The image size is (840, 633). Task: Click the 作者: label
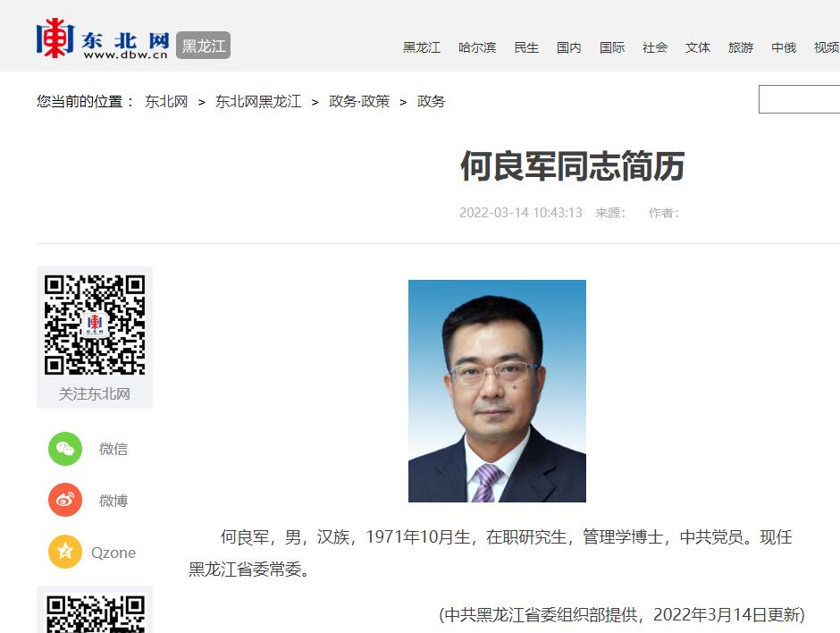click(664, 213)
